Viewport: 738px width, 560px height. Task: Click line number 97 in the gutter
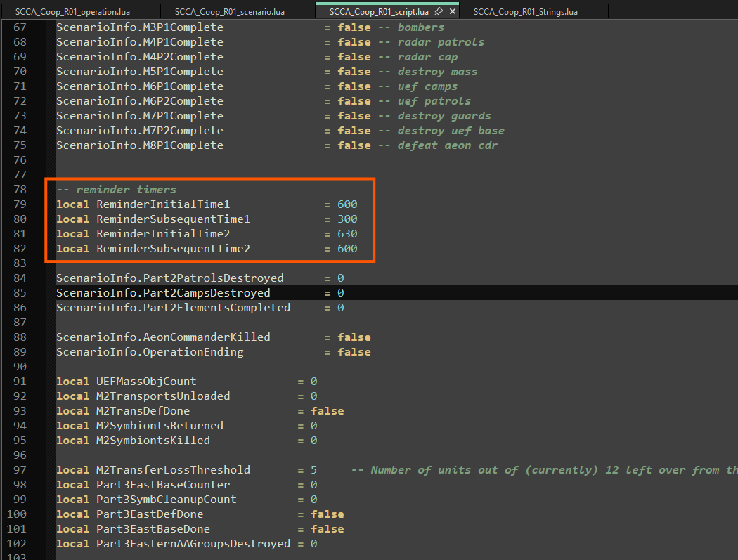(x=20, y=469)
